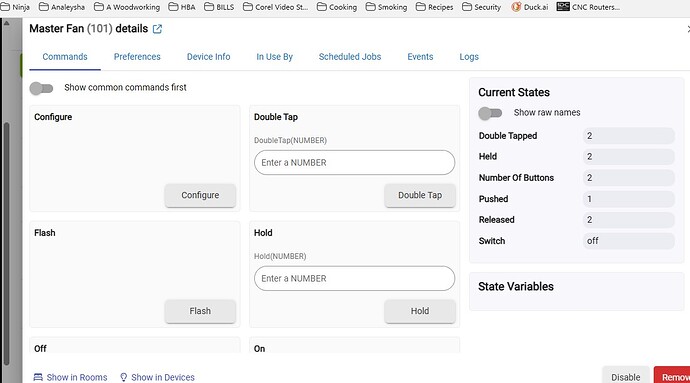
Task: Open the Corel Video St... bookmarks folder
Action: click(275, 7)
